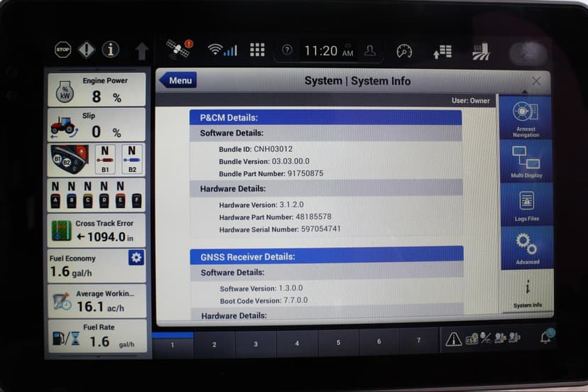
Task: Expand the P&CM Details section header
Action: coord(325,118)
